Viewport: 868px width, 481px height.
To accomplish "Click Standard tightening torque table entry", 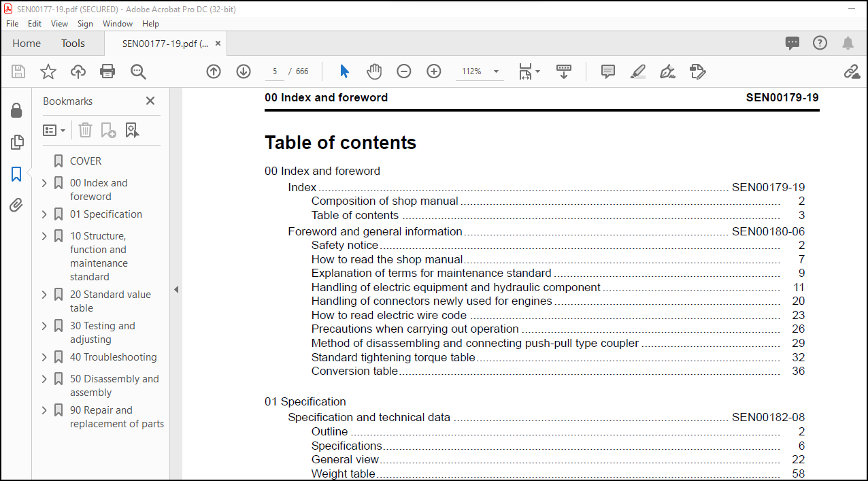I will (393, 357).
